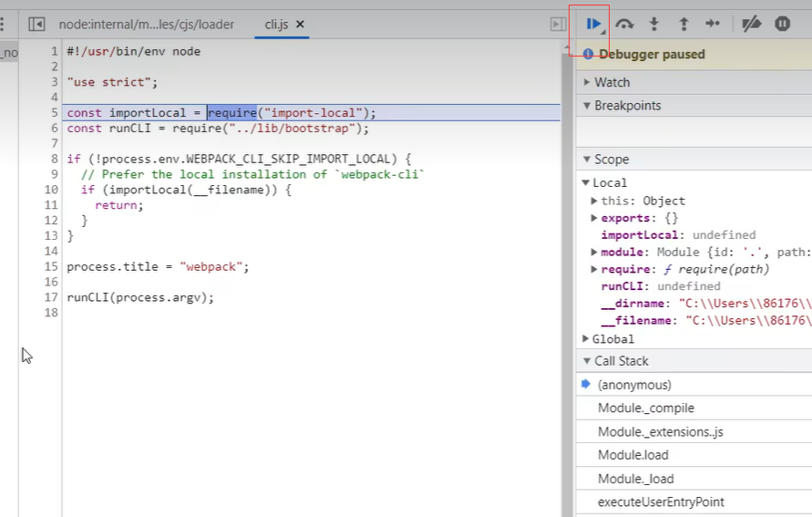Click the highlighted require call on line 5
Image resolution: width=812 pixels, height=517 pixels.
[232, 113]
